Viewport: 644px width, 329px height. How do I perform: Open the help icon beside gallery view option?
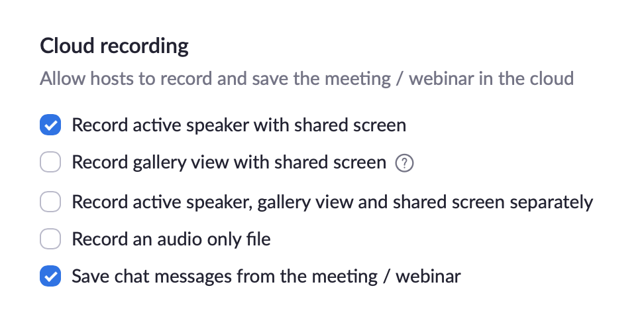[404, 163]
